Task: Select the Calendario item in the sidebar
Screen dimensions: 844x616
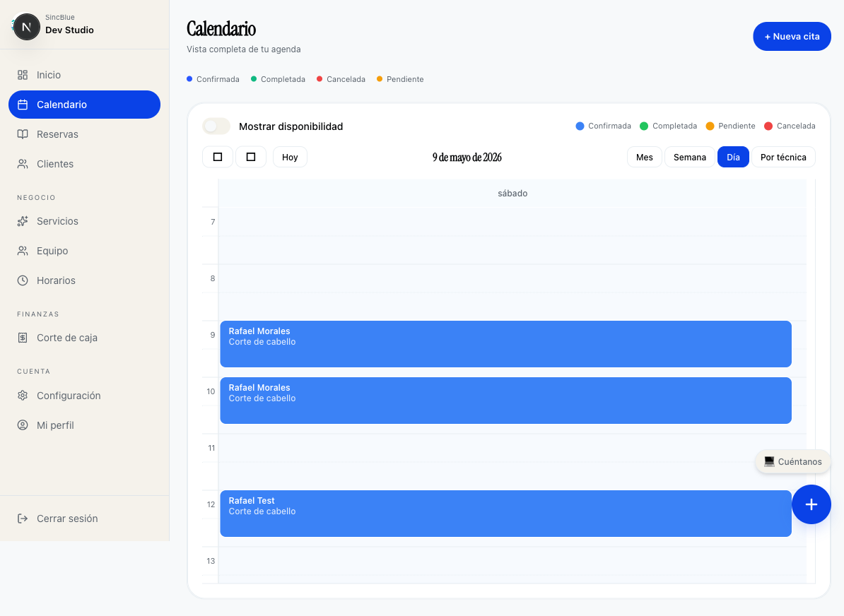Action: tap(85, 105)
